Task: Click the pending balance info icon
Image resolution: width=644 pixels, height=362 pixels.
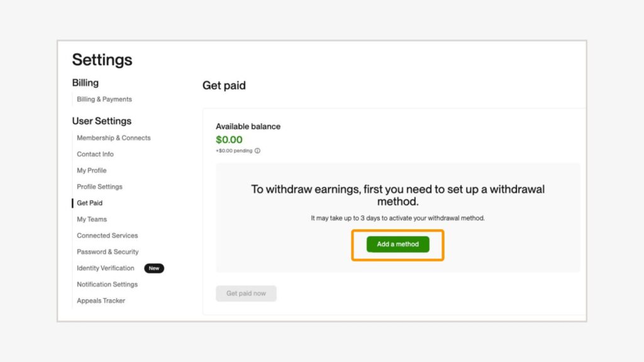Action: pyautogui.click(x=258, y=151)
